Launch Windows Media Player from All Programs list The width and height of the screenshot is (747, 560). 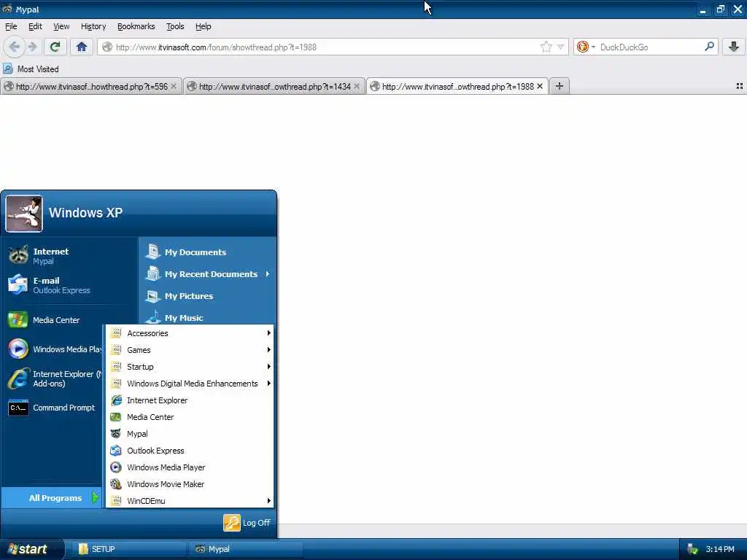coord(190,467)
